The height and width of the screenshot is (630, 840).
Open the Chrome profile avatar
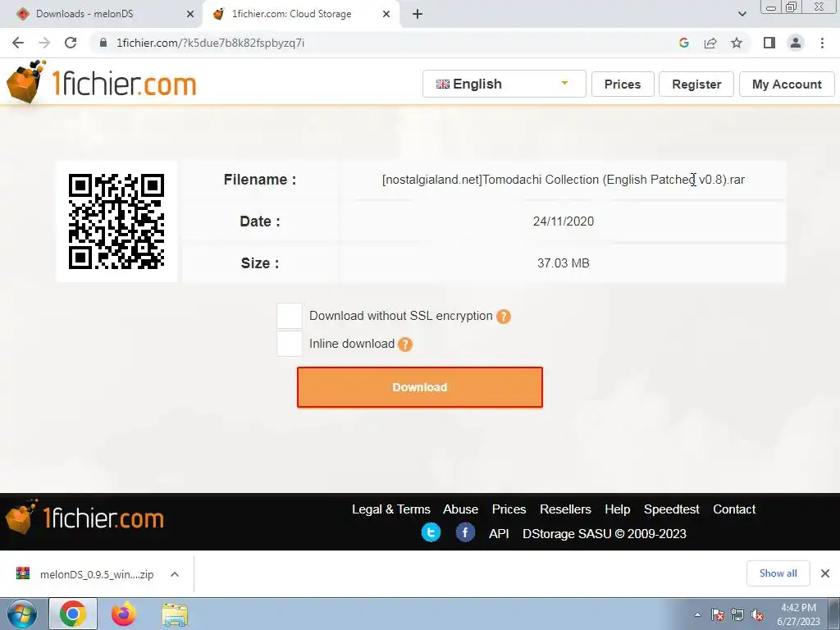pyautogui.click(x=796, y=43)
